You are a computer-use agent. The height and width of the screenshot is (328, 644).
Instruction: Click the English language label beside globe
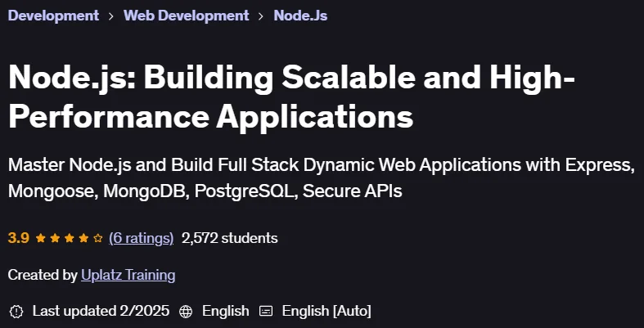(226, 311)
